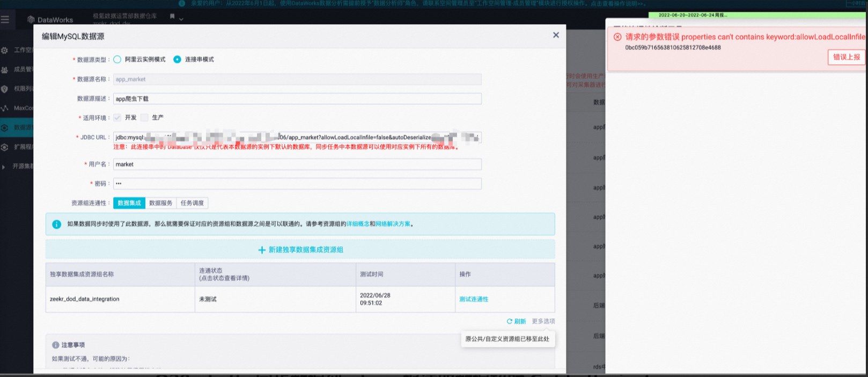
Task: Click the blue info icon in notice
Action: coord(56,224)
